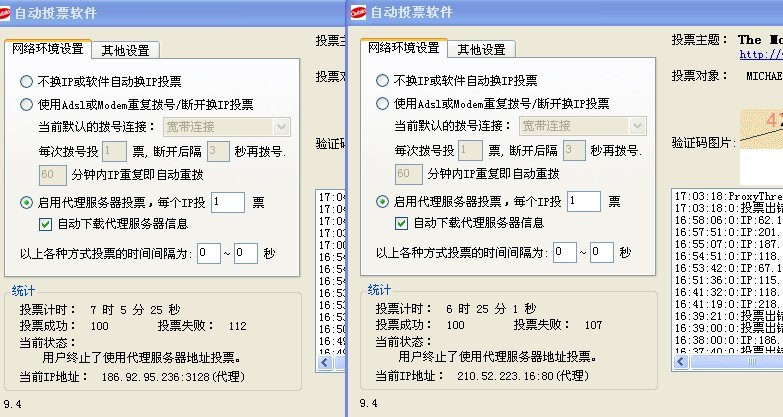Click the 每次拨号投 votes field in left window
This screenshot has width=783, height=417.
[114, 151]
